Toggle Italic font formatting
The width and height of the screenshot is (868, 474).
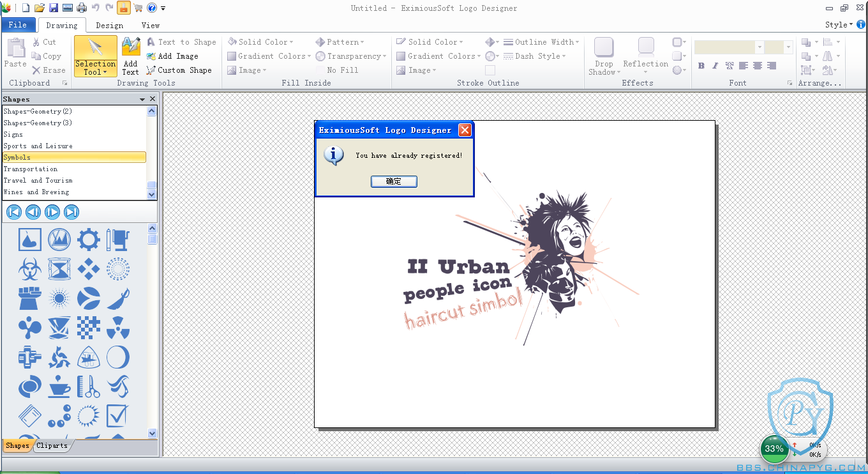(715, 66)
